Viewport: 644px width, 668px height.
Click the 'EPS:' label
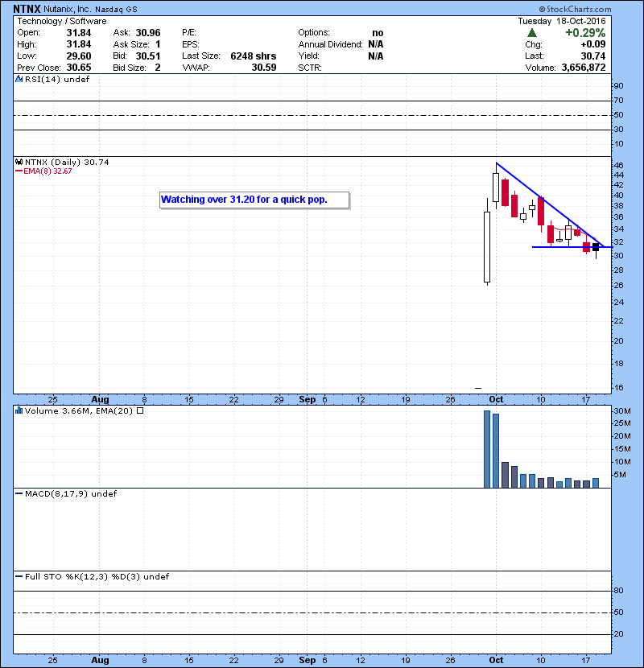coord(191,44)
